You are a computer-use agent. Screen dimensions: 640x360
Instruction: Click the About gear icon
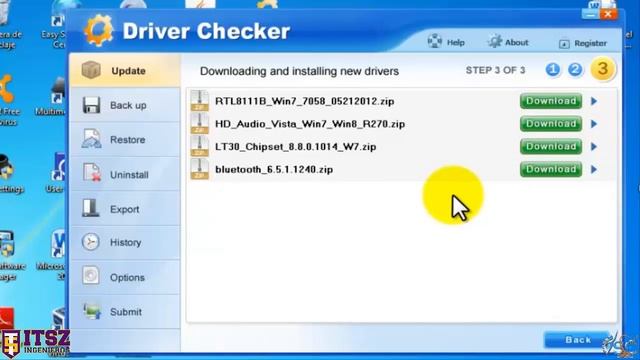click(x=495, y=41)
